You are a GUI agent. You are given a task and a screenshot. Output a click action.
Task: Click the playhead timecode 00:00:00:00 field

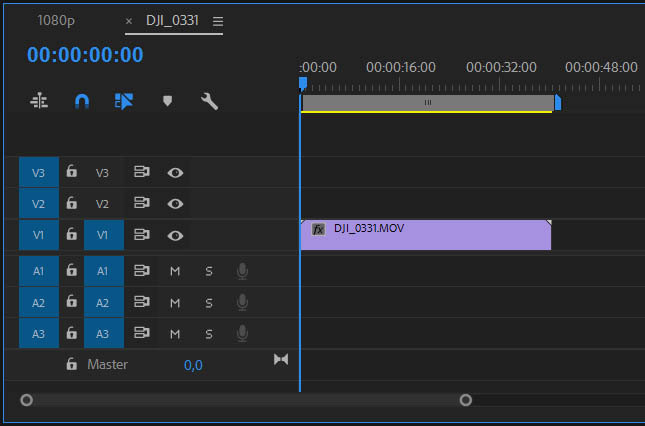(x=85, y=55)
